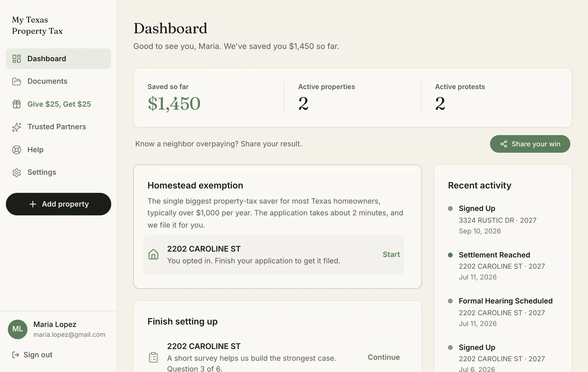Click the Recent activity heading
The height and width of the screenshot is (372, 588).
click(x=480, y=186)
